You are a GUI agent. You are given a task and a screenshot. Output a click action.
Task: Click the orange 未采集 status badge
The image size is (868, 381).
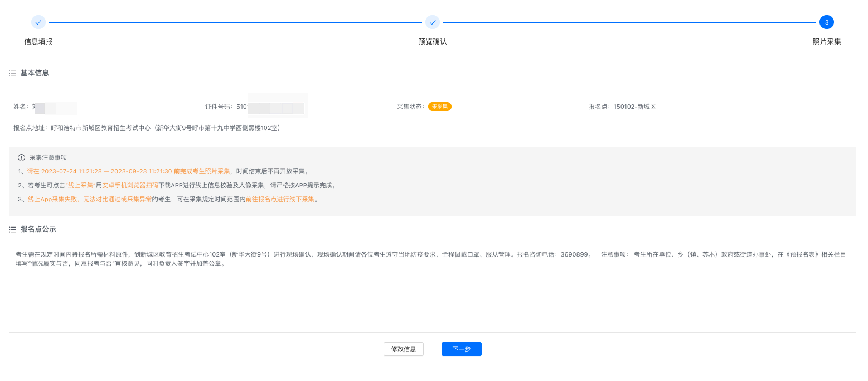pos(439,107)
